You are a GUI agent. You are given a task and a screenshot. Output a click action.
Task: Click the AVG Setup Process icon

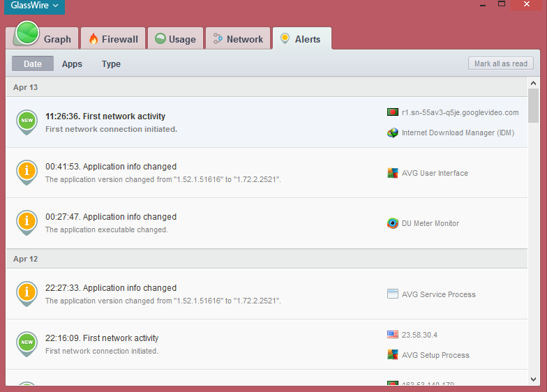coord(392,354)
